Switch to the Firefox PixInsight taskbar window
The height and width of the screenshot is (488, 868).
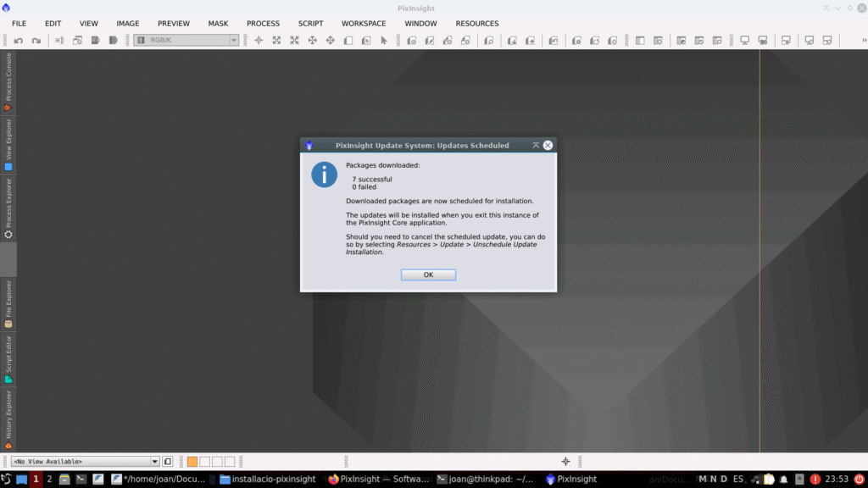[379, 480]
